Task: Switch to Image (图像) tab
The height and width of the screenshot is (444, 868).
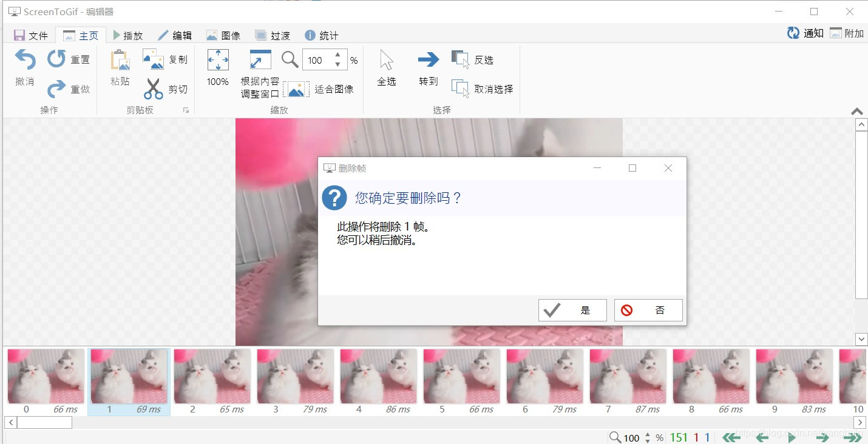Action: coord(223,36)
